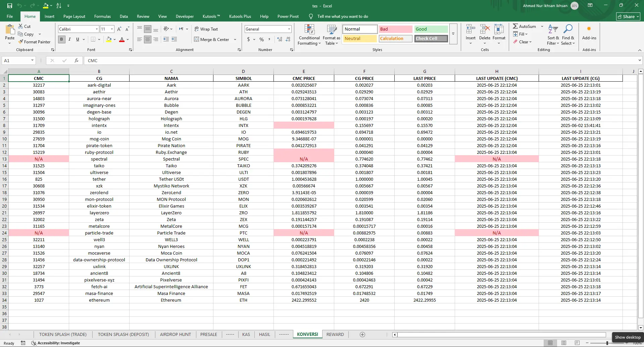Apply the Bad cell style
This screenshot has width=644, height=347.
pos(395,29)
